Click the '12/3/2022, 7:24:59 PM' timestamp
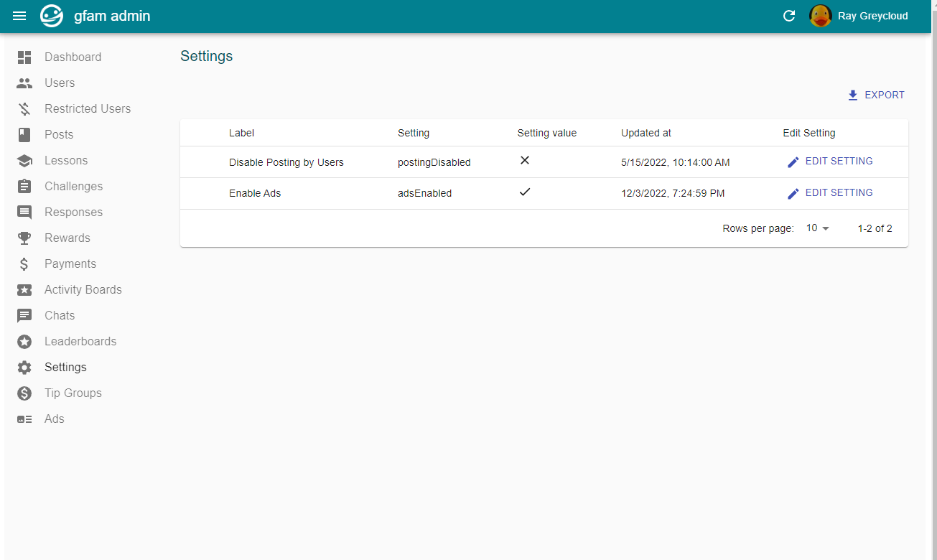 pyautogui.click(x=673, y=193)
